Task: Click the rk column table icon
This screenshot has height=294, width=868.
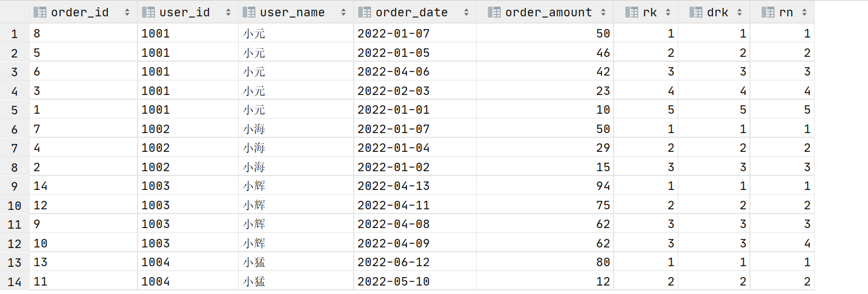Action: (x=632, y=12)
